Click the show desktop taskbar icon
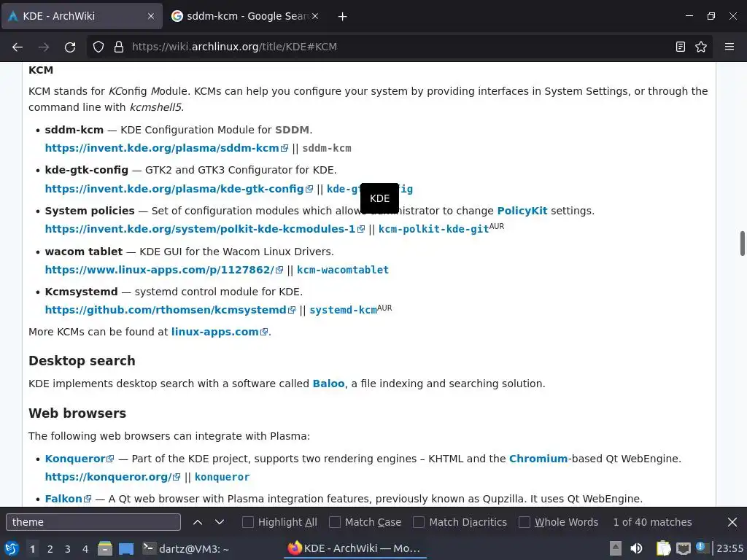 (x=126, y=548)
